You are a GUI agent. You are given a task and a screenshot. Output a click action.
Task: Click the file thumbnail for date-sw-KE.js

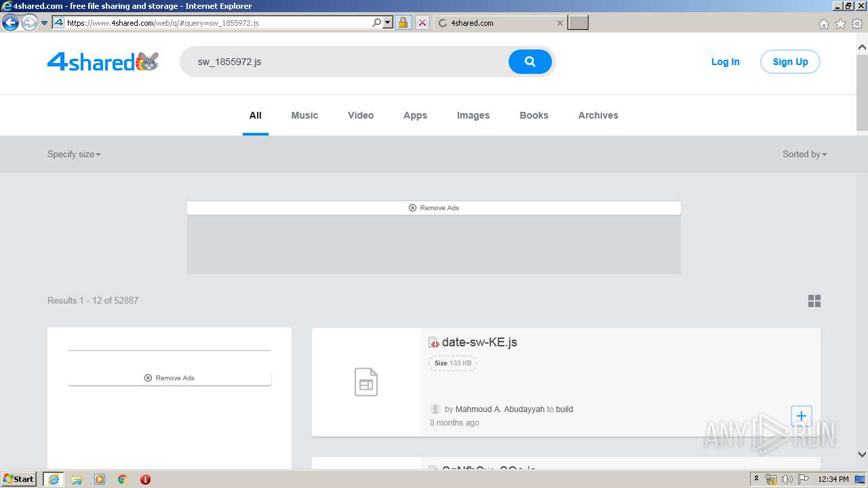[366, 382]
